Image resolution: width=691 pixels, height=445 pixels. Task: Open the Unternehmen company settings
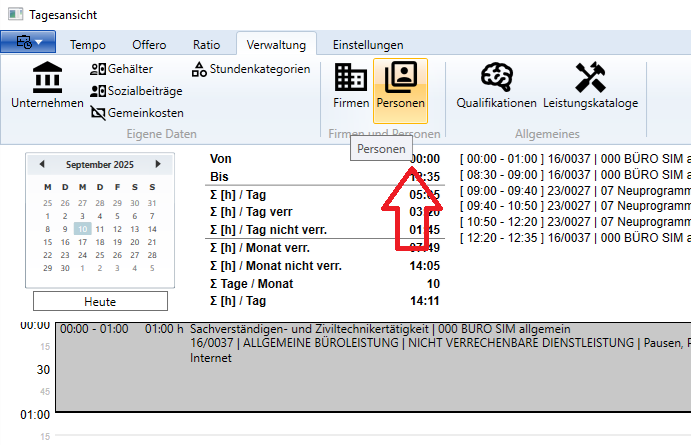pos(47,86)
